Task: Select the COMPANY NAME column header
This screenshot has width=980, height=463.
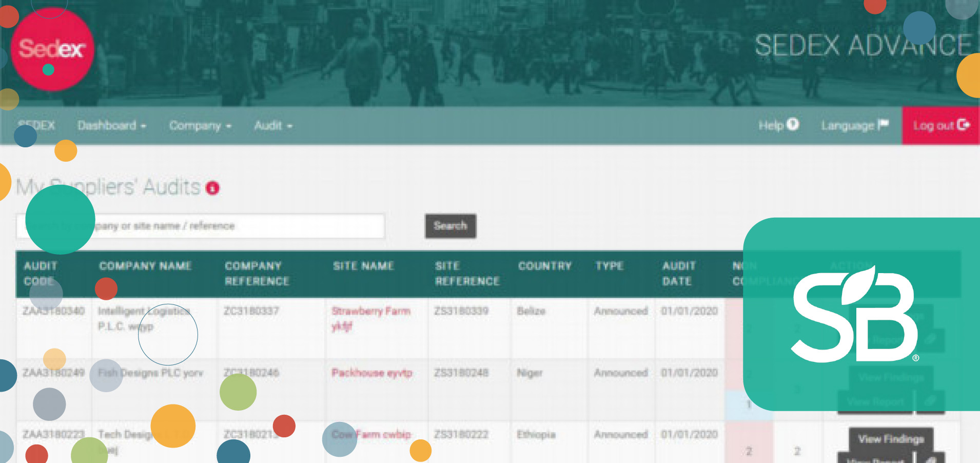Action: click(x=145, y=266)
